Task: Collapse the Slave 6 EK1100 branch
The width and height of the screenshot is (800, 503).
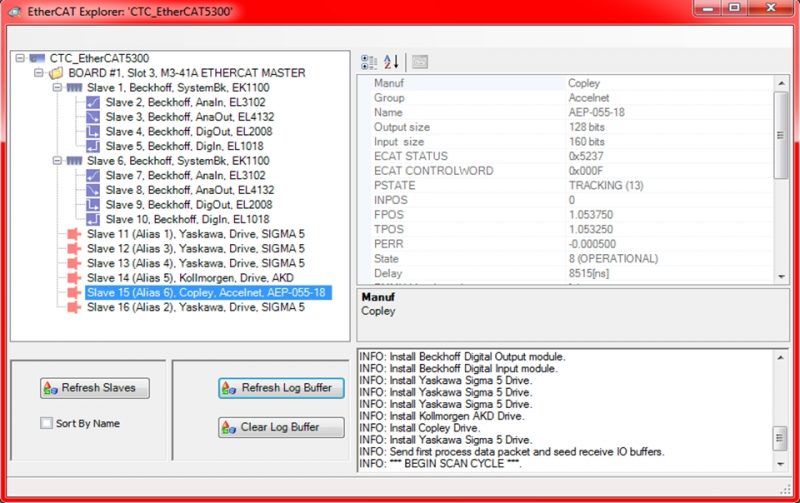Action: coord(57,160)
